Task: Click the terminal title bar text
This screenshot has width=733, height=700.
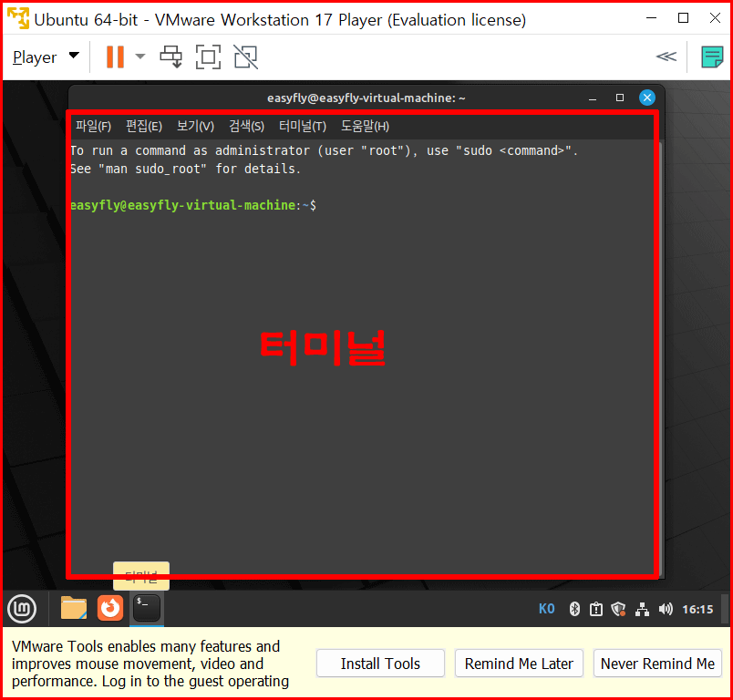Action: click(366, 98)
